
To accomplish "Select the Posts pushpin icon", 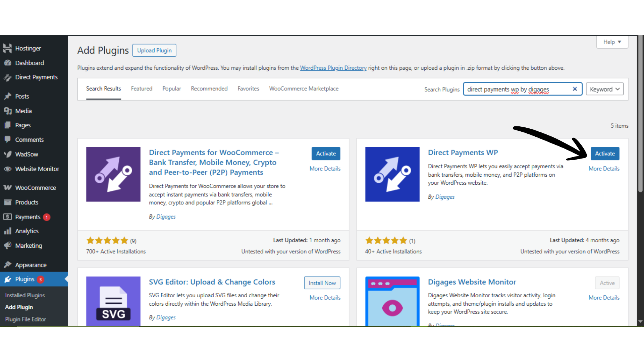I will pos(7,96).
